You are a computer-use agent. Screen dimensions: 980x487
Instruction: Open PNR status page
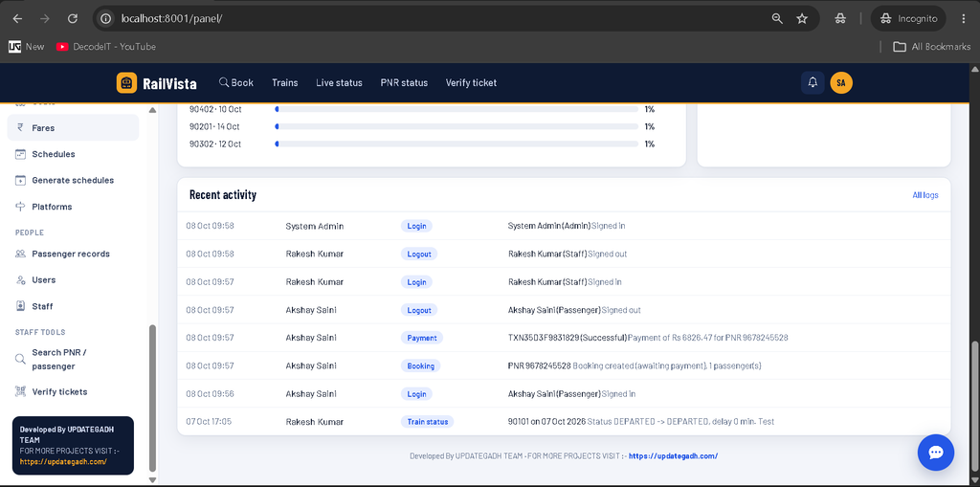tap(405, 82)
